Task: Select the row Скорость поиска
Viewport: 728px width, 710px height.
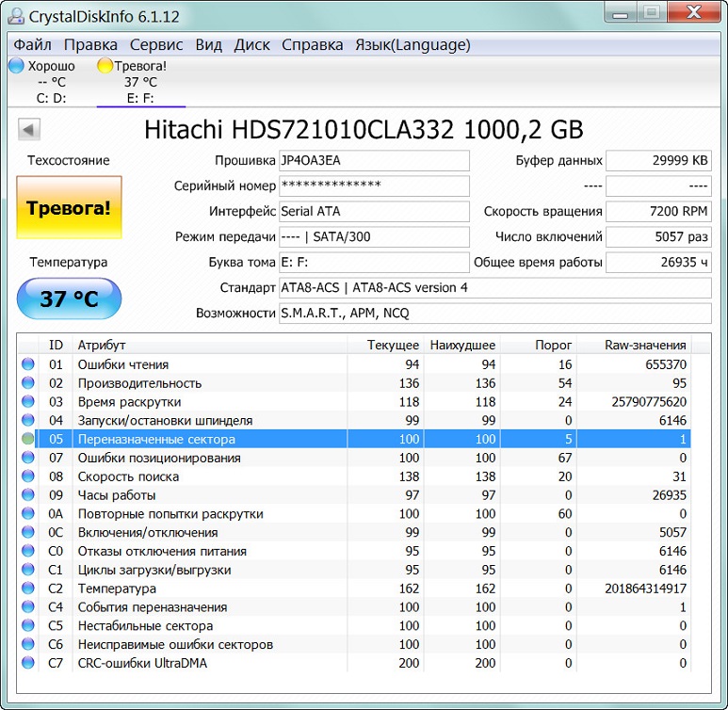Action: (354, 476)
